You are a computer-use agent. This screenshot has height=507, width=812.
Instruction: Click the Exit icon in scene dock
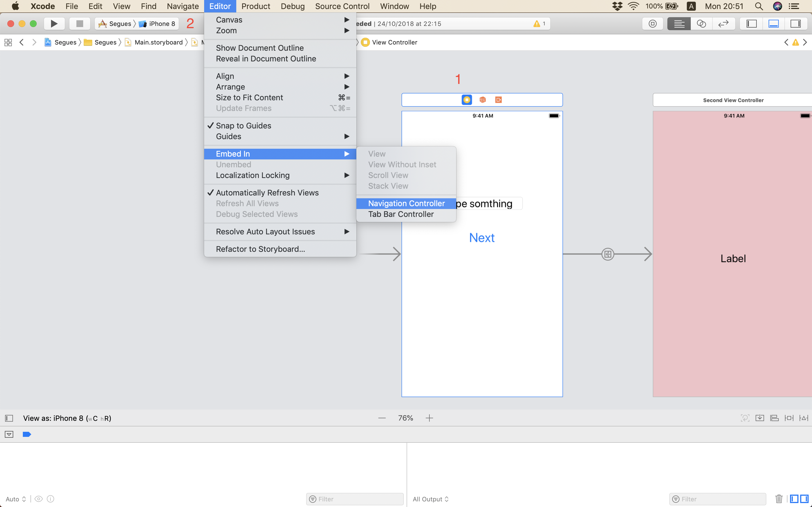click(498, 100)
